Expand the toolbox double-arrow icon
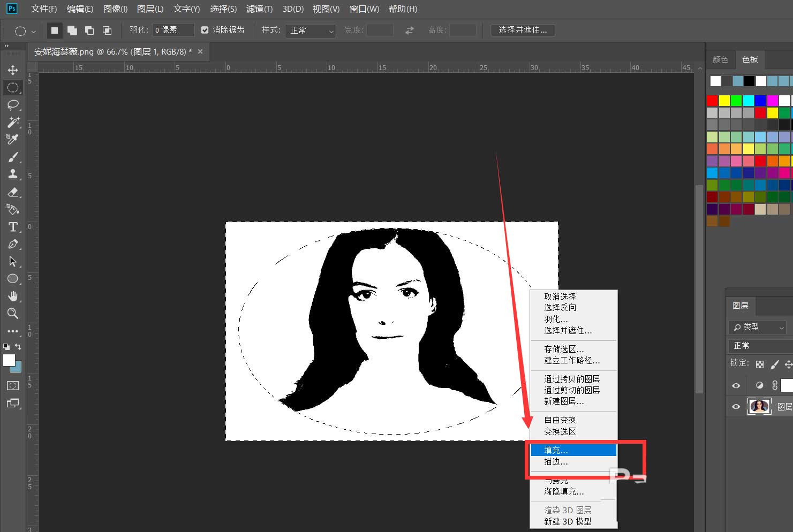 [x=6, y=46]
